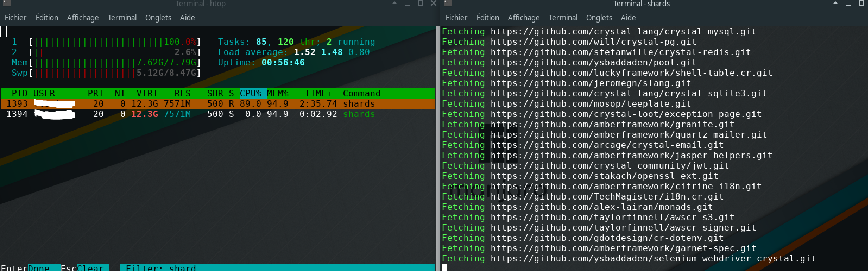Click Swp usage meter 5.12G/8.47G
The width and height of the screenshot is (868, 271).
(x=106, y=73)
